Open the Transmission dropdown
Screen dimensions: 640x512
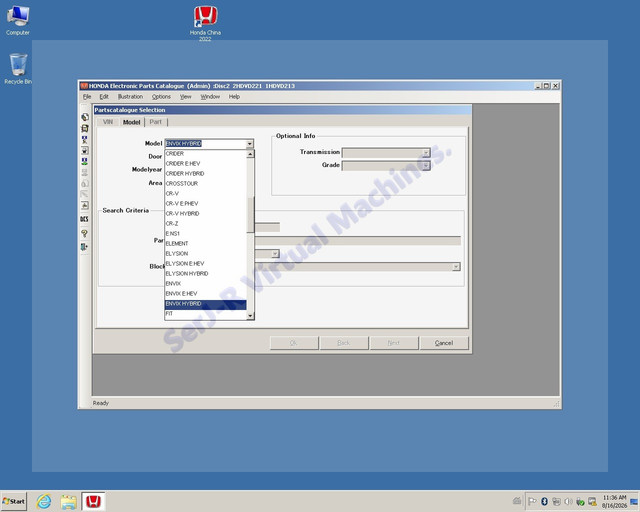[x=426, y=153]
